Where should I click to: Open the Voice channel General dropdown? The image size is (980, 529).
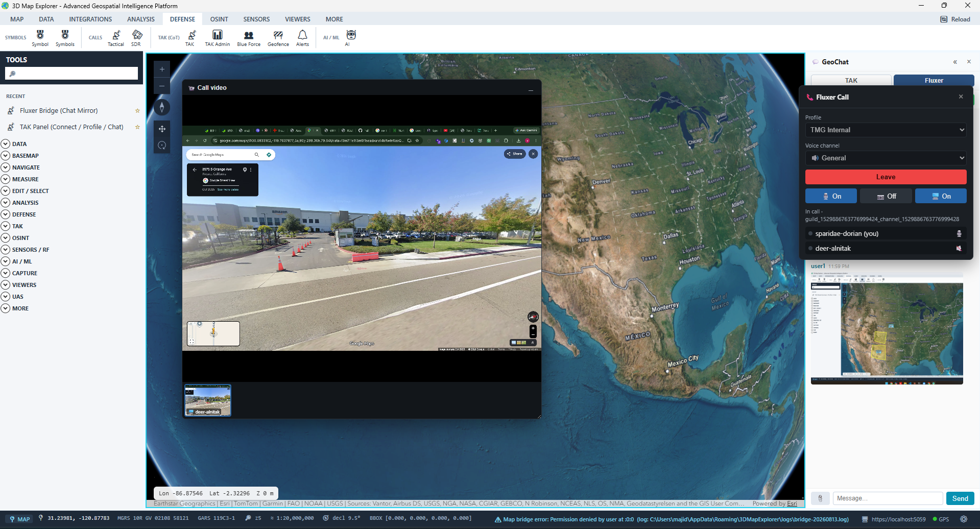point(886,158)
